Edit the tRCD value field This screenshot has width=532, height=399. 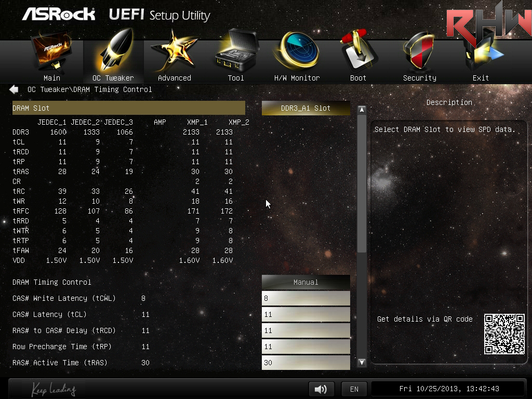305,330
